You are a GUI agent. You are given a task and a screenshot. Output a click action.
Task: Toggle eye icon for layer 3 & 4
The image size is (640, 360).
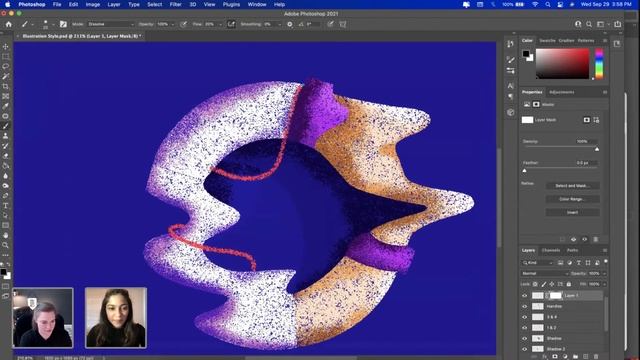pyautogui.click(x=524, y=317)
